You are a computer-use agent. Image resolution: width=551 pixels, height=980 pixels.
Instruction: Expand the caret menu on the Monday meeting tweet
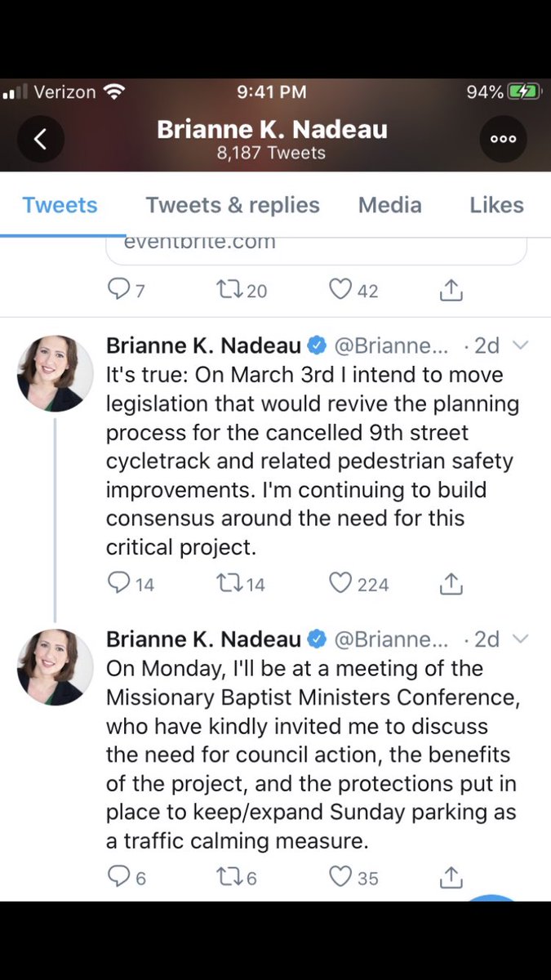click(519, 639)
